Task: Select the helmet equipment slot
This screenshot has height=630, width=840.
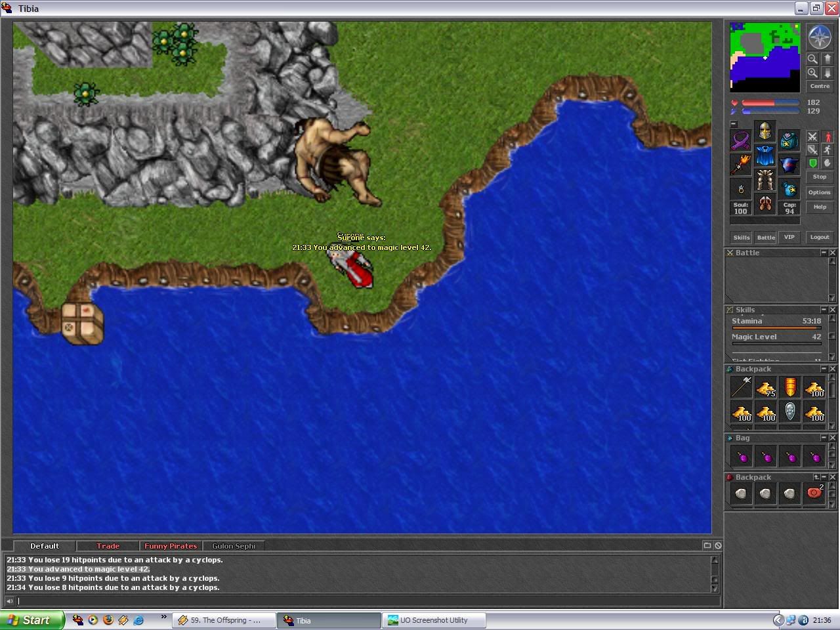Action: [x=765, y=131]
